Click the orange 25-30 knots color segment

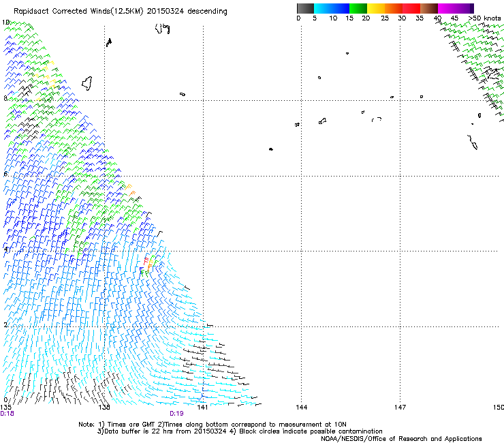point(394,8)
